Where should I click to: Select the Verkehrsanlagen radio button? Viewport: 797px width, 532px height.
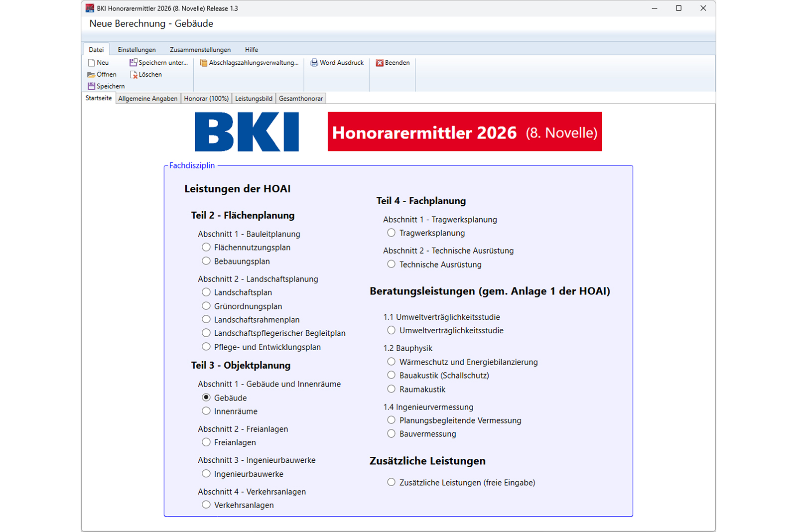click(206, 505)
